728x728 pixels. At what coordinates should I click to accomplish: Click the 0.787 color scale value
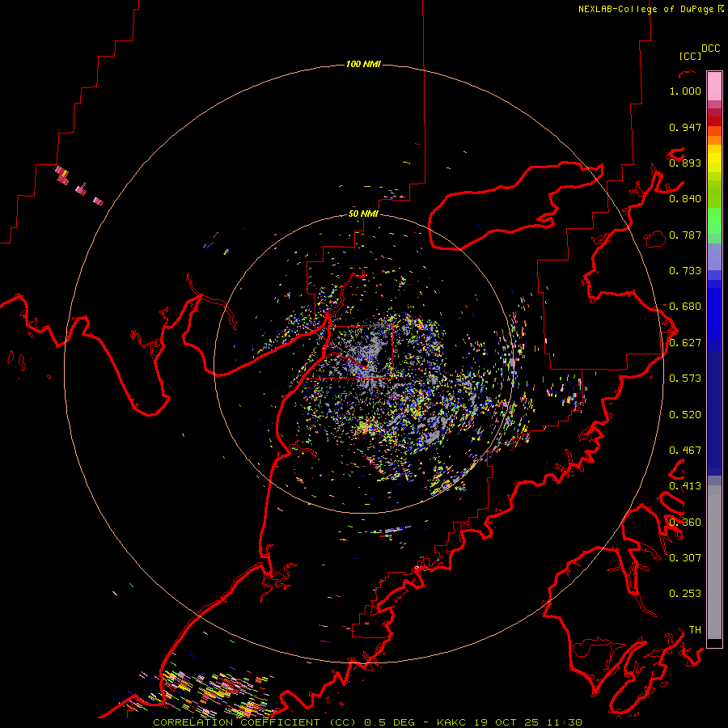click(x=685, y=235)
